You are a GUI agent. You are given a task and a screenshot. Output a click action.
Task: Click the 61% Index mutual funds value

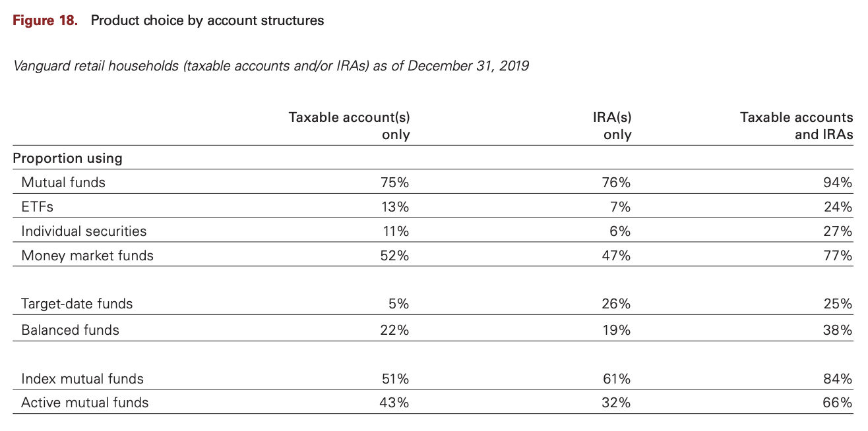point(617,379)
